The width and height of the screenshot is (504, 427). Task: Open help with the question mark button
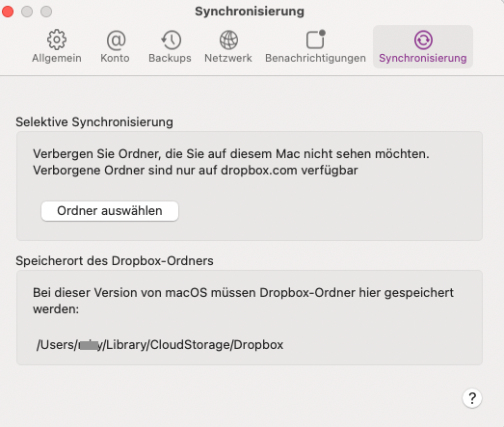472,398
